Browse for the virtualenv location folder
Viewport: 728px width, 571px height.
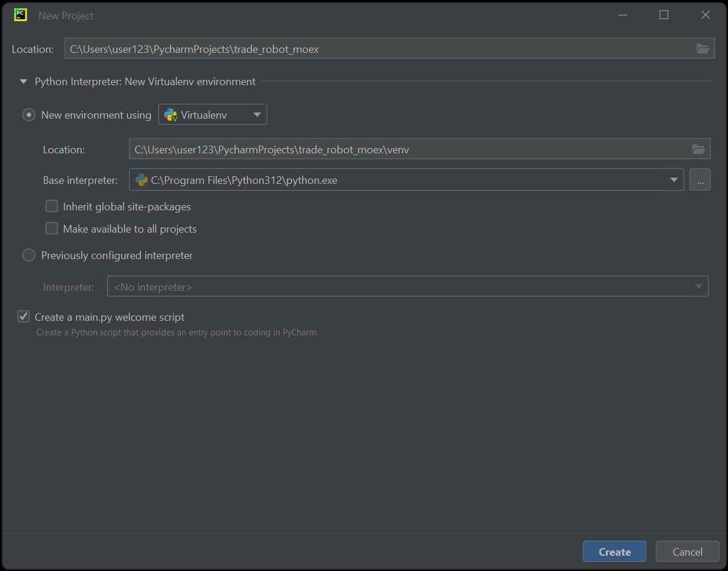tap(698, 149)
